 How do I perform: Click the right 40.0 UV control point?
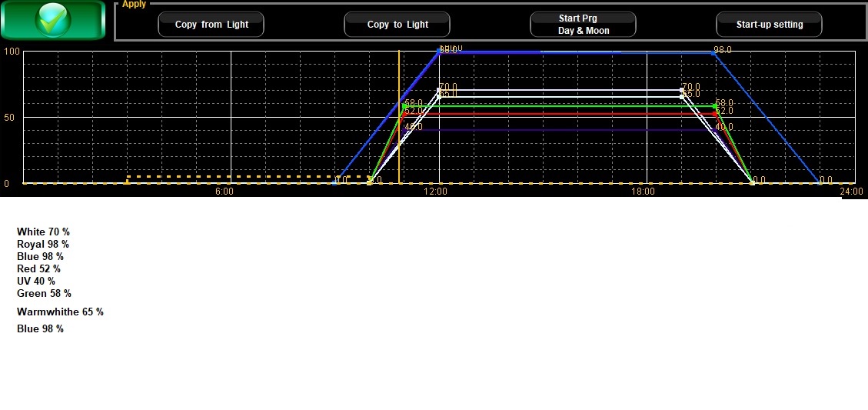[x=716, y=130]
